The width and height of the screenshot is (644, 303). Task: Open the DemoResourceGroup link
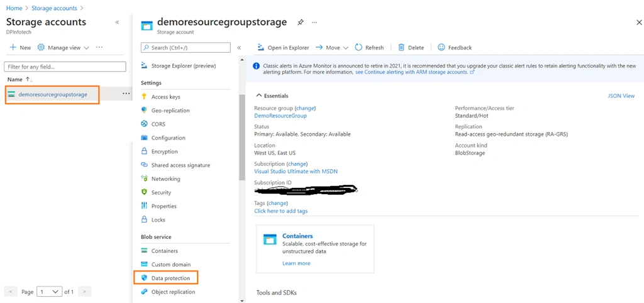(280, 116)
